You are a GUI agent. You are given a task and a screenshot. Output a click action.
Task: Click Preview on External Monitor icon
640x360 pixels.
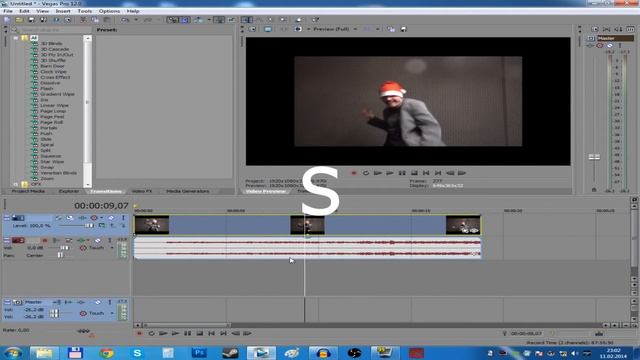point(268,29)
